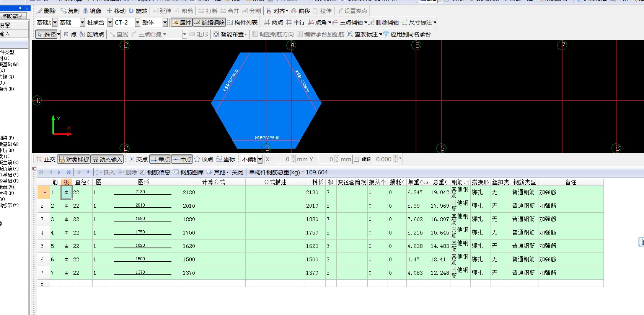
Task: Click the 图形 column header
Action: [143, 182]
